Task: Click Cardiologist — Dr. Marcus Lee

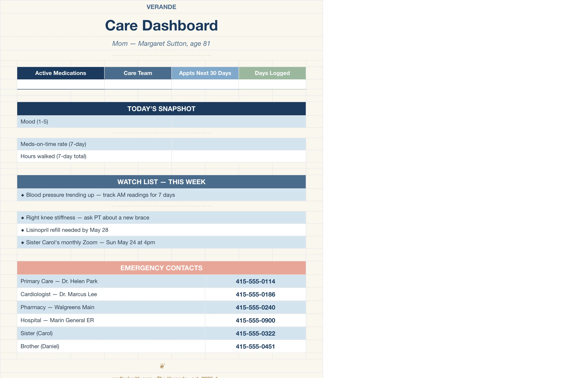Action: pyautogui.click(x=59, y=294)
